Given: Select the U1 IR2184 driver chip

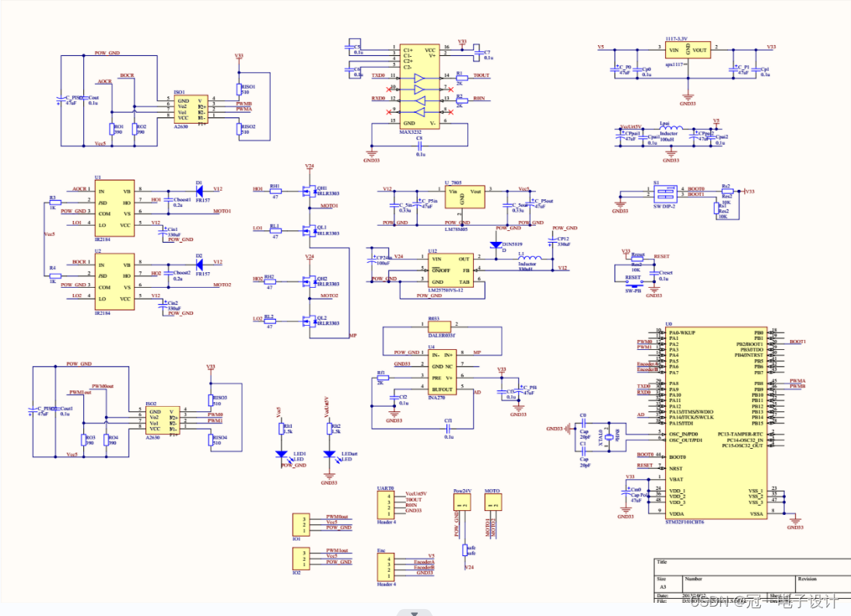Looking at the screenshot, I should click(x=114, y=208).
